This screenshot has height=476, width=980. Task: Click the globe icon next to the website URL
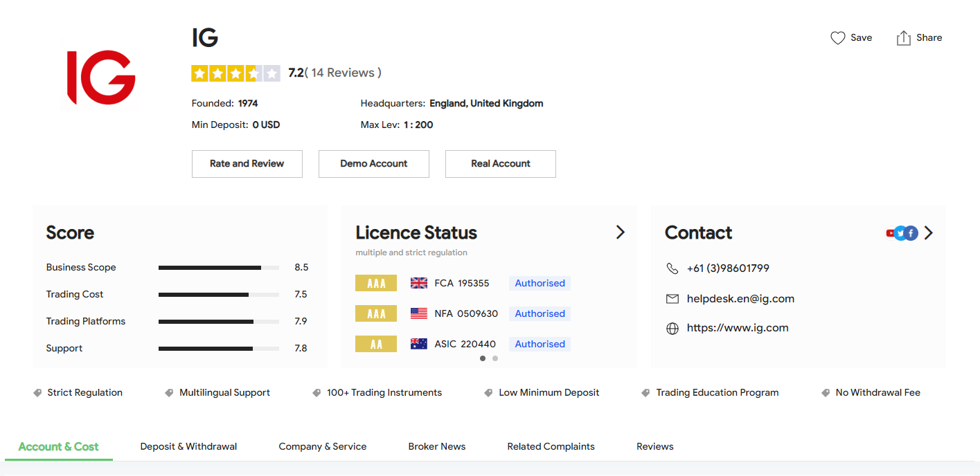[672, 328]
